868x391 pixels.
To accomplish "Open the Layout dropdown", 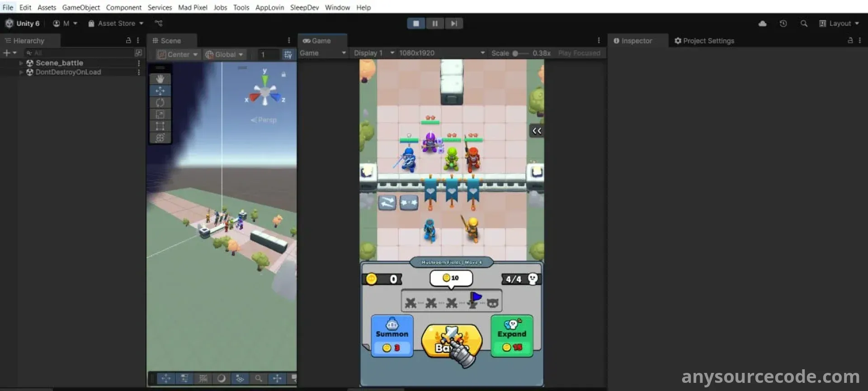I will 839,24.
